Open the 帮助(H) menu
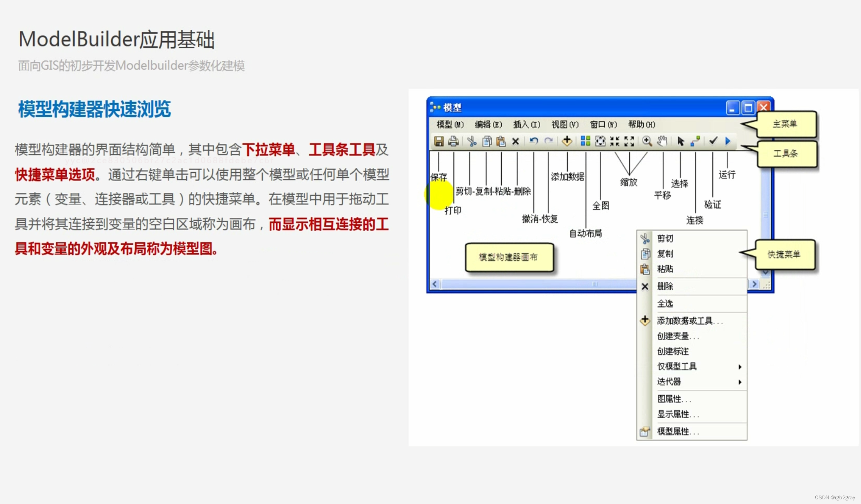This screenshot has width=861, height=504. pyautogui.click(x=641, y=124)
